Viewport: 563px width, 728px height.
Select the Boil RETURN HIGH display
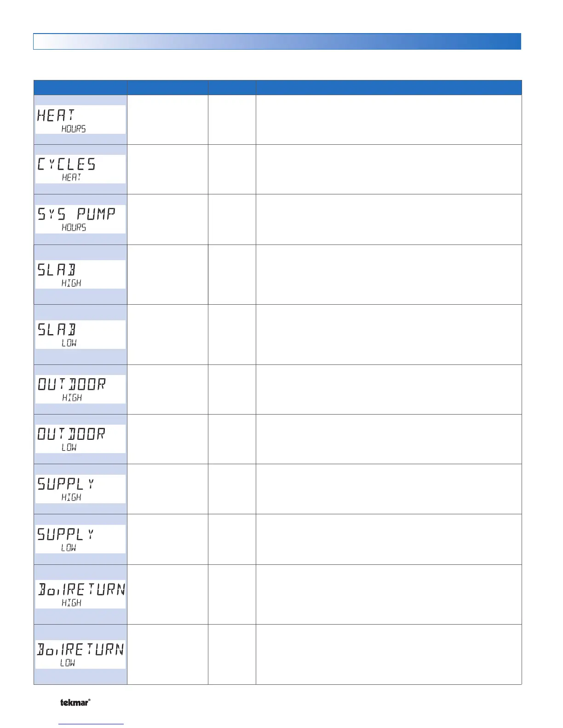tap(80, 594)
